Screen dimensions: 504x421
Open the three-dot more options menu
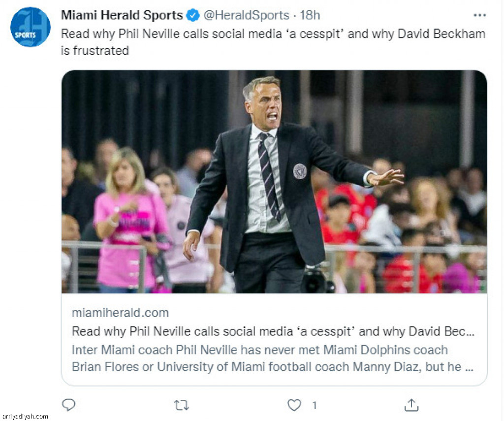(x=479, y=15)
